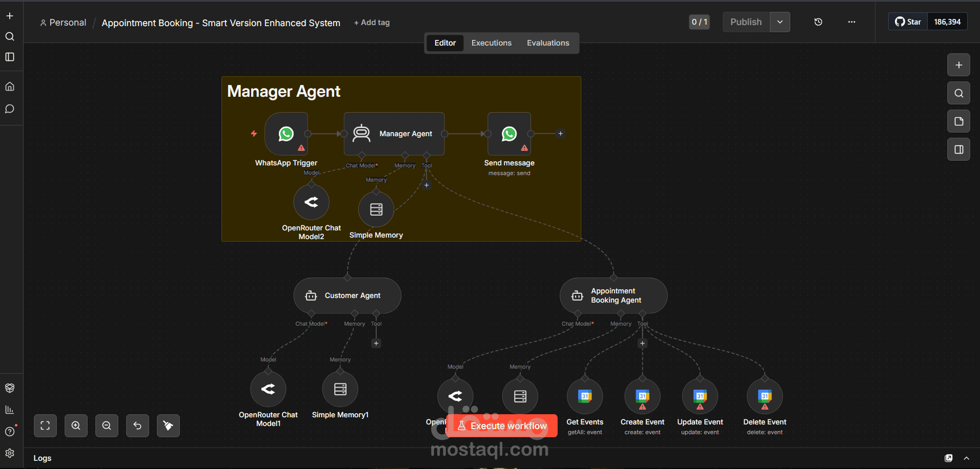Go to Home via the house icon
This screenshot has width=980, height=469.
tap(10, 87)
